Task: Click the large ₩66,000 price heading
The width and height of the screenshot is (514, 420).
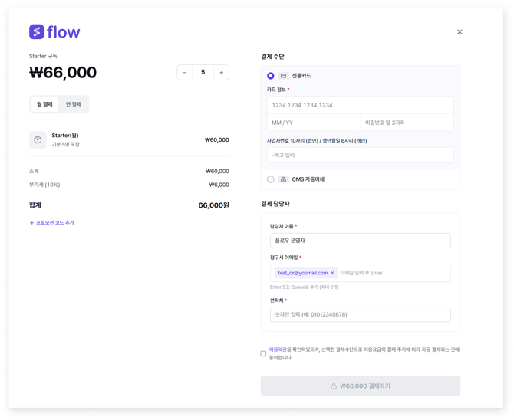Action: [63, 72]
